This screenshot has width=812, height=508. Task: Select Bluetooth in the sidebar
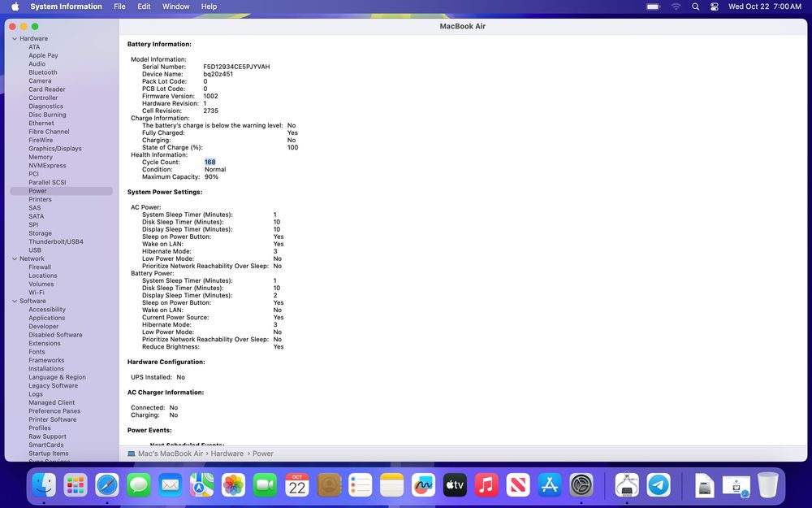(x=43, y=72)
